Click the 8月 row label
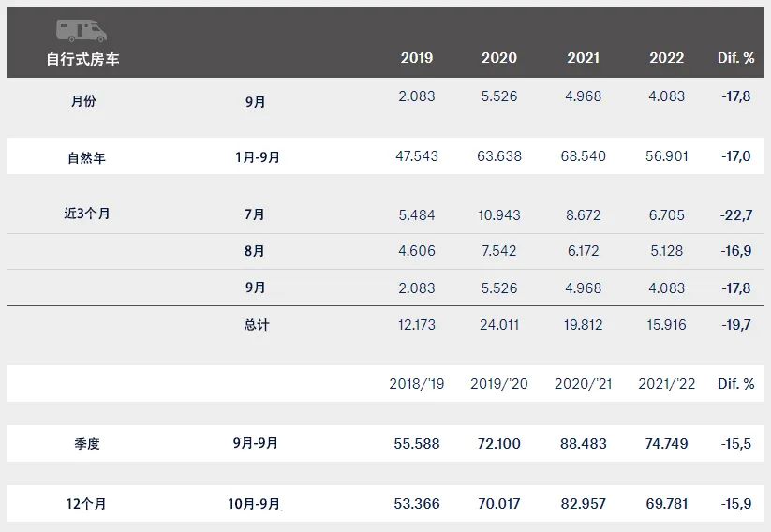 [255, 251]
